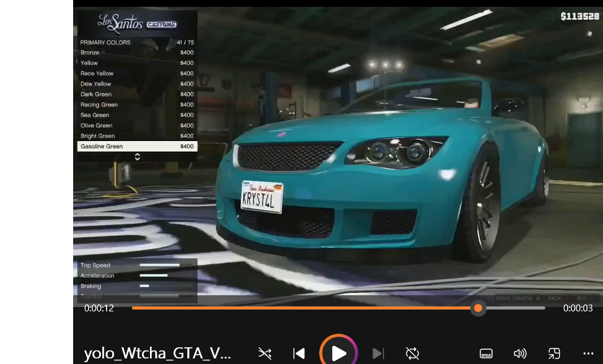Skip to the next track

378,353
